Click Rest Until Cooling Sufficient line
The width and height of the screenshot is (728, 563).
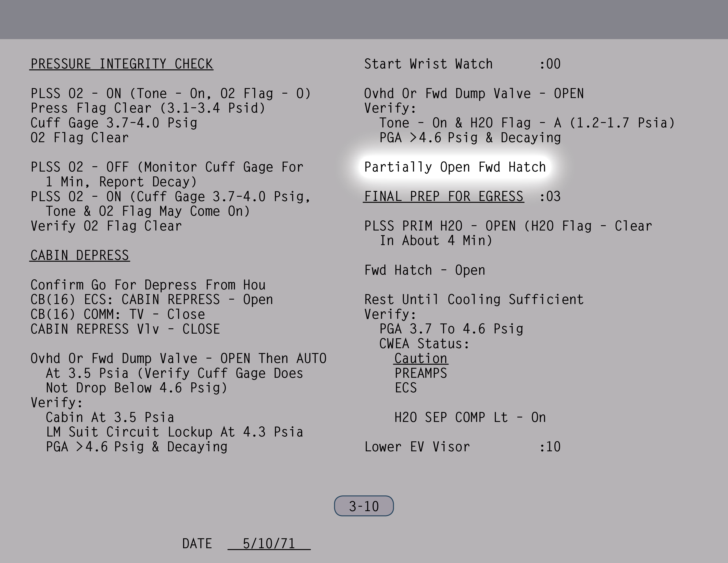[x=474, y=300]
